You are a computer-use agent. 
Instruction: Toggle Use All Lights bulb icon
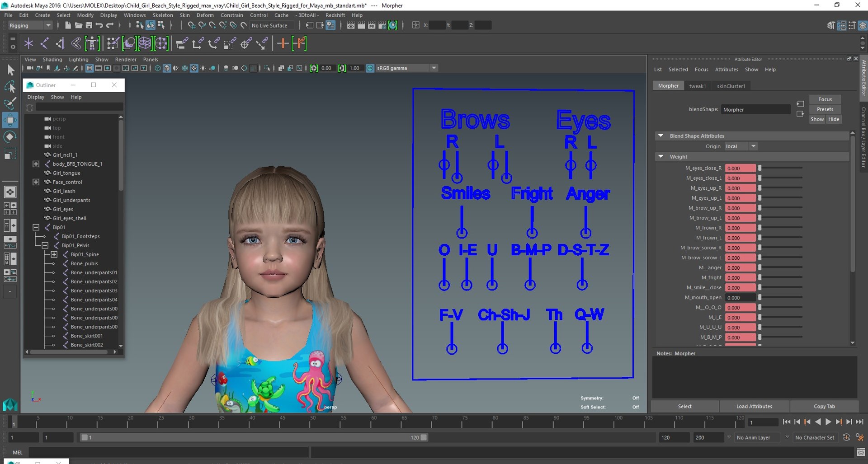click(x=203, y=68)
